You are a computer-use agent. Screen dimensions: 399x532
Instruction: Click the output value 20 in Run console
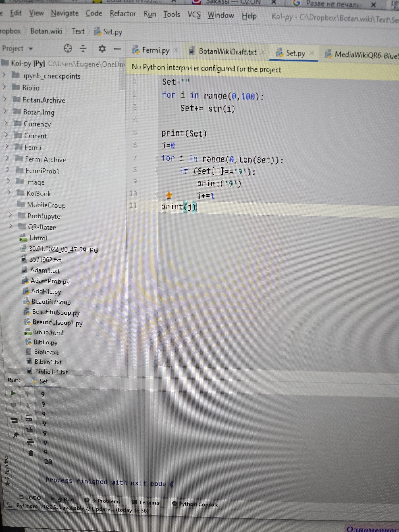pos(48,462)
